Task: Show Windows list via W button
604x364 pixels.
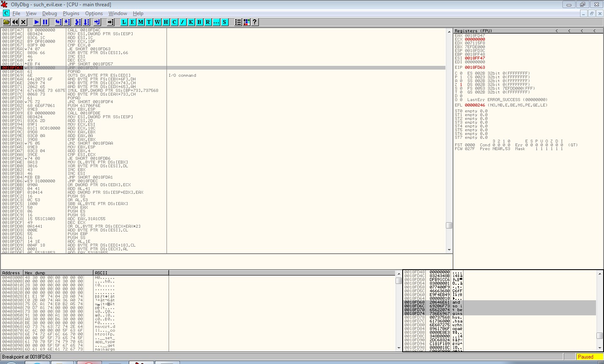Action: point(157,22)
